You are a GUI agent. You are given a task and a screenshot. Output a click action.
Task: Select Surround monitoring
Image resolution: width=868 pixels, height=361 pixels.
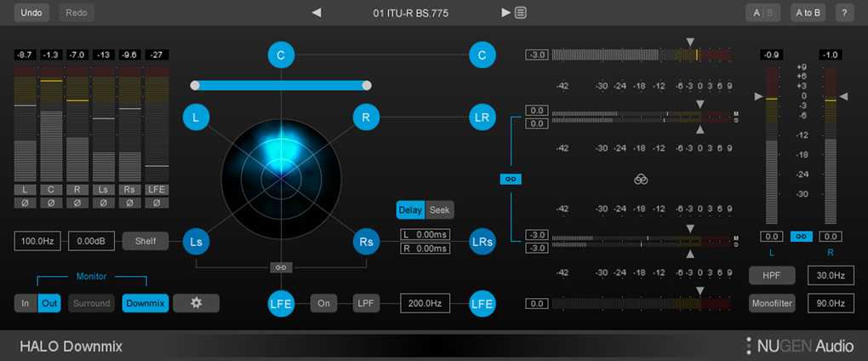point(91,303)
